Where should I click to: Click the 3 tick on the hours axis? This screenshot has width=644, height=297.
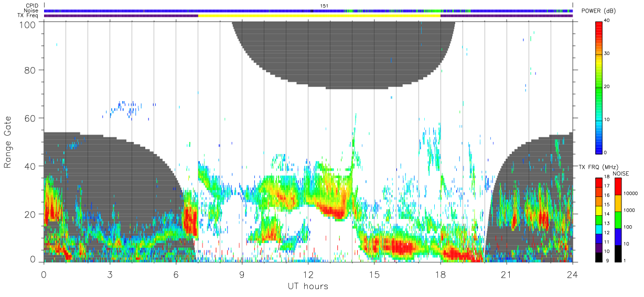coord(110,274)
